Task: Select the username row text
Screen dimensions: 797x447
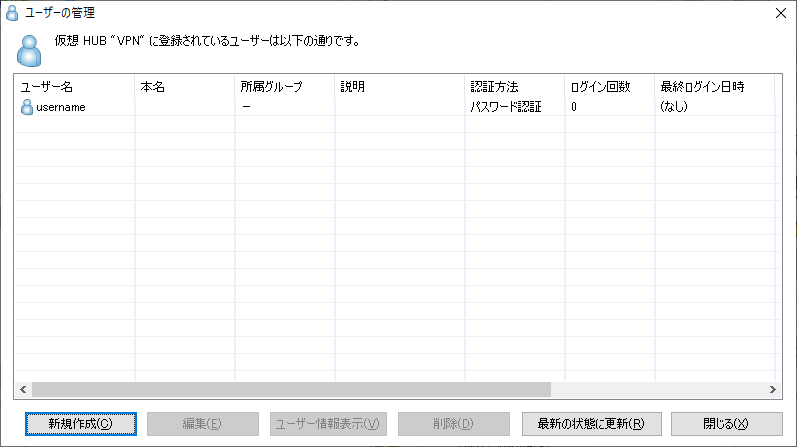Action: pyautogui.click(x=60, y=107)
